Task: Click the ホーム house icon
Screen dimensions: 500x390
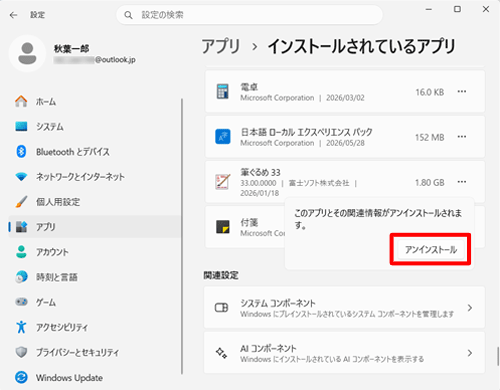Action: [21, 101]
